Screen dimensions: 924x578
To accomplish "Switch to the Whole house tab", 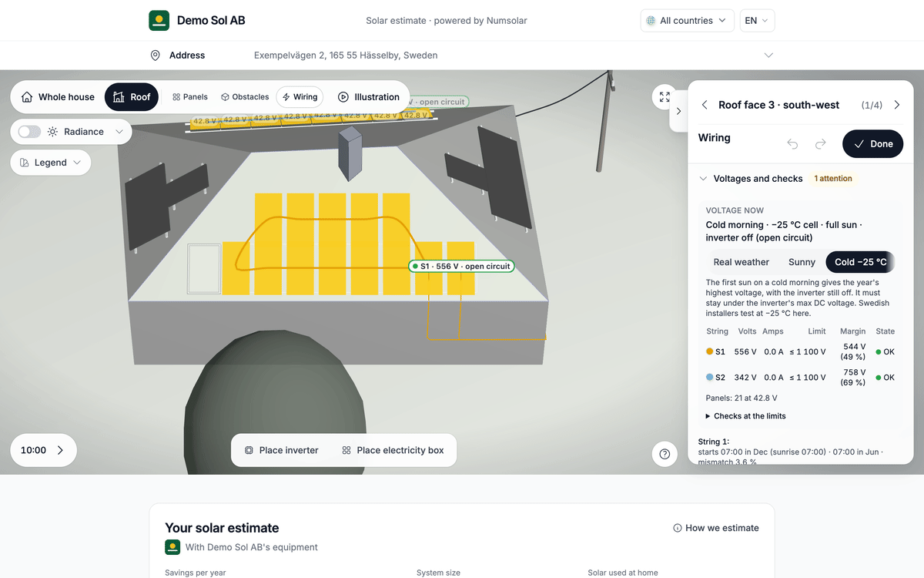I will tap(59, 97).
